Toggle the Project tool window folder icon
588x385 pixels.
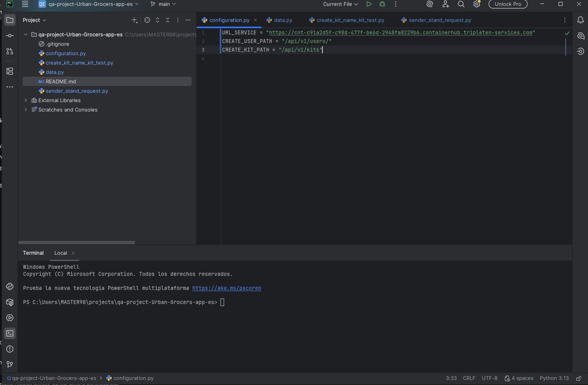(x=10, y=20)
